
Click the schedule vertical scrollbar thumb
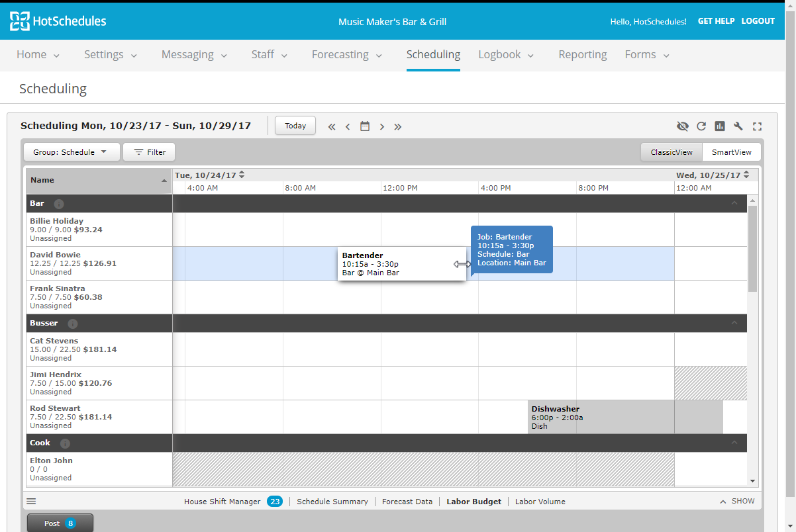pos(752,249)
